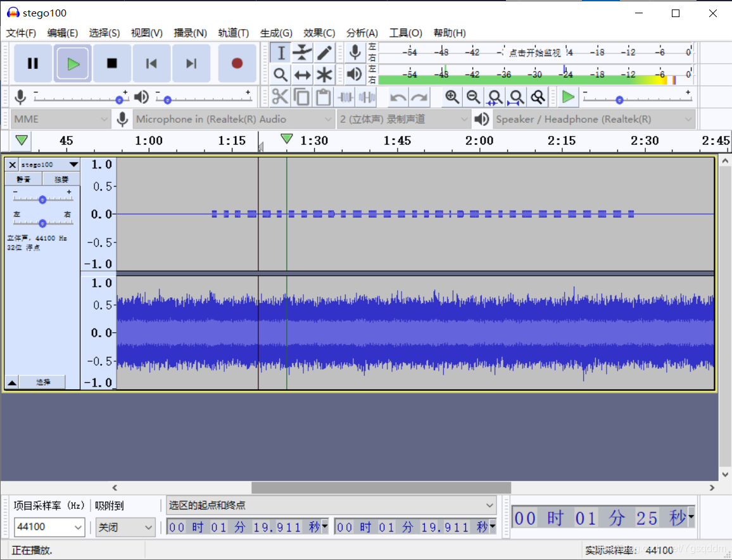Click the track Select button
The image size is (732, 560).
(43, 382)
